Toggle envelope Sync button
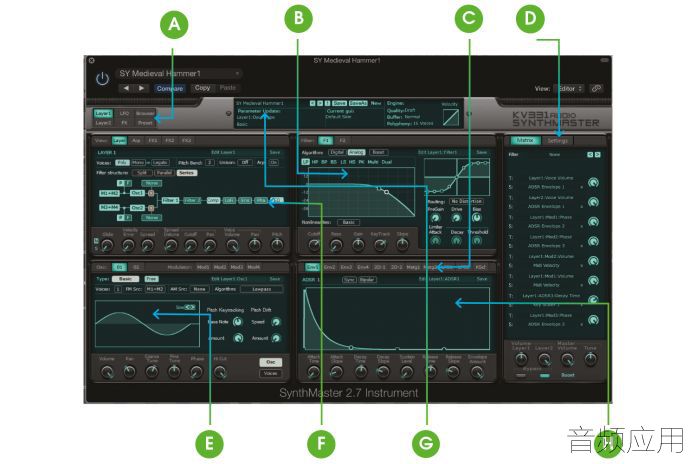Viewport: 696px width, 464px height. (x=349, y=280)
